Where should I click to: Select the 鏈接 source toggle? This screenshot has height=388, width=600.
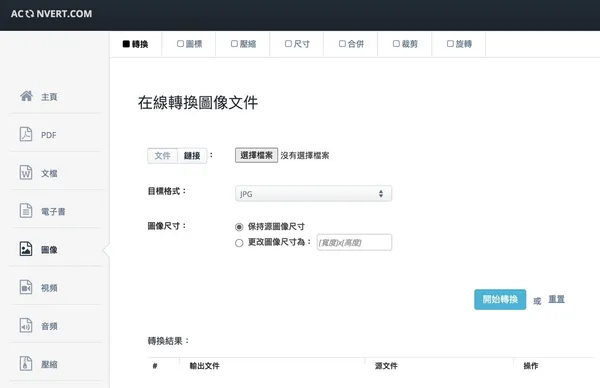coord(192,156)
